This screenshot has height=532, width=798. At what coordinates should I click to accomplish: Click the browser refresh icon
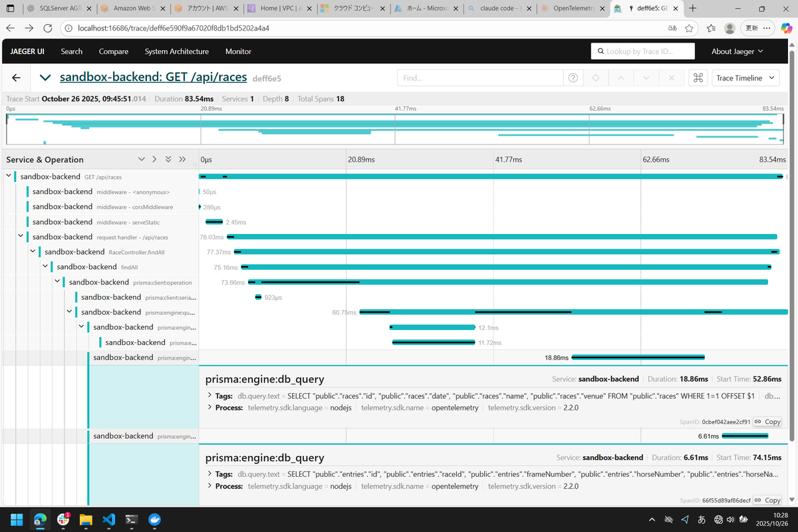click(48, 29)
